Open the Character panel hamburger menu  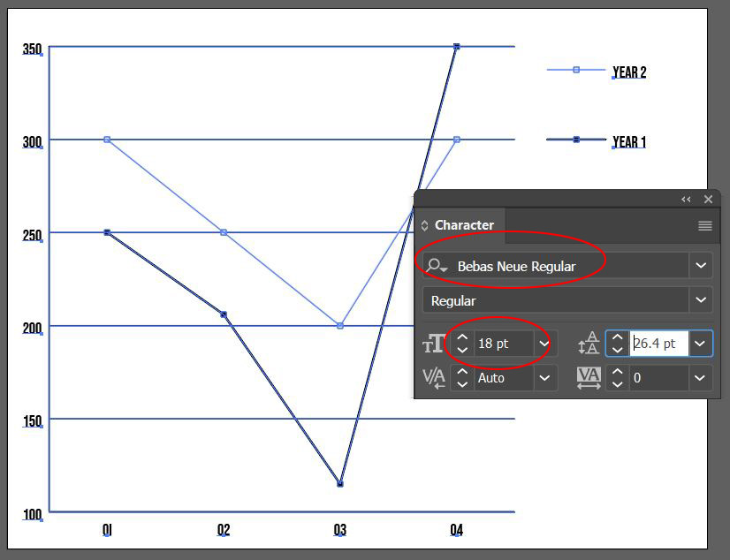(x=704, y=226)
